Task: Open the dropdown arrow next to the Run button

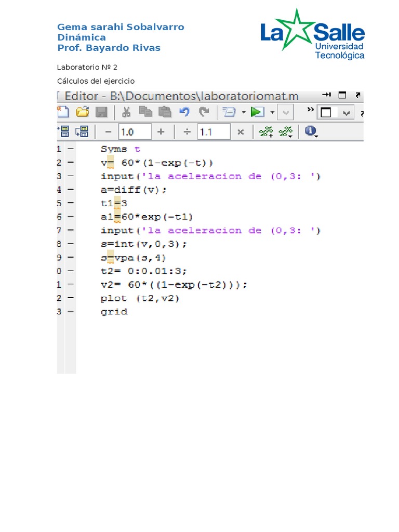Action: [272, 112]
